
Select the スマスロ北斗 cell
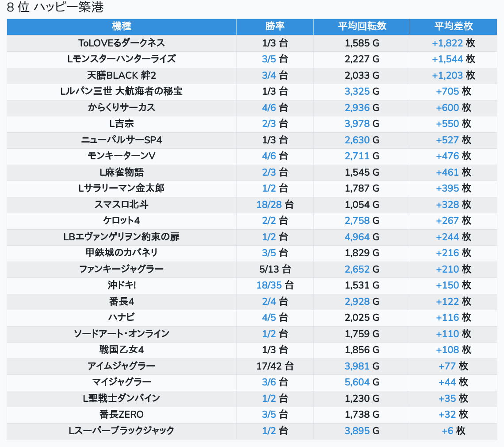click(122, 204)
